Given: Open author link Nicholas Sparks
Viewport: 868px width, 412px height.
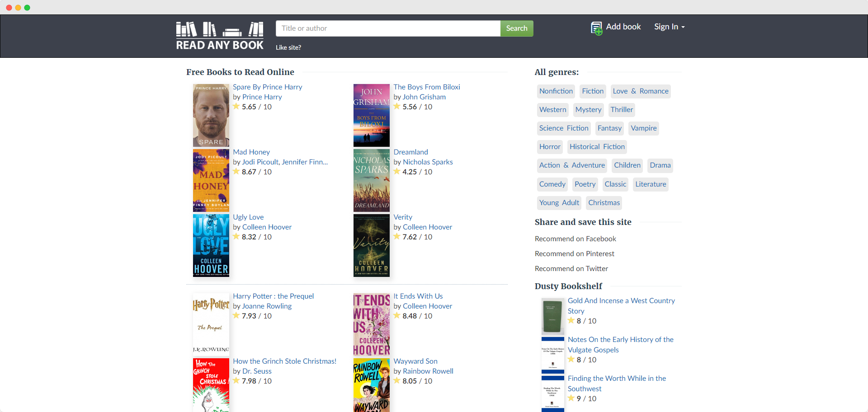Looking at the screenshot, I should pyautogui.click(x=428, y=162).
